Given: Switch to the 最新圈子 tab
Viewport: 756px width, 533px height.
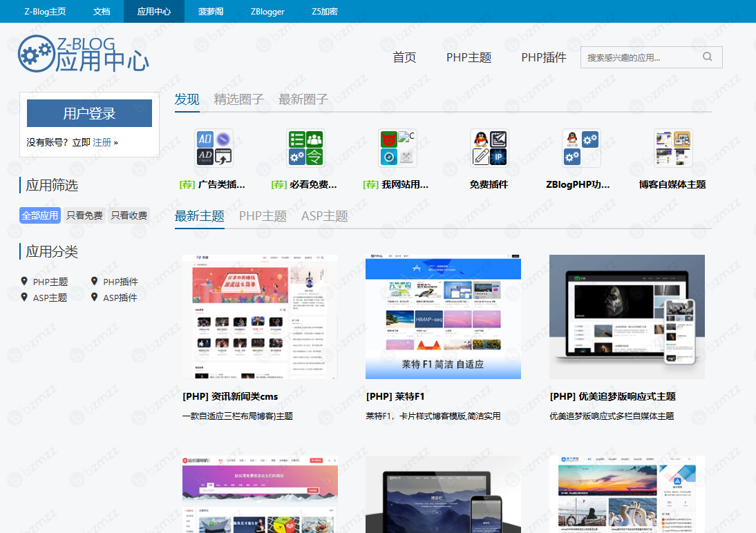Looking at the screenshot, I should point(303,99).
